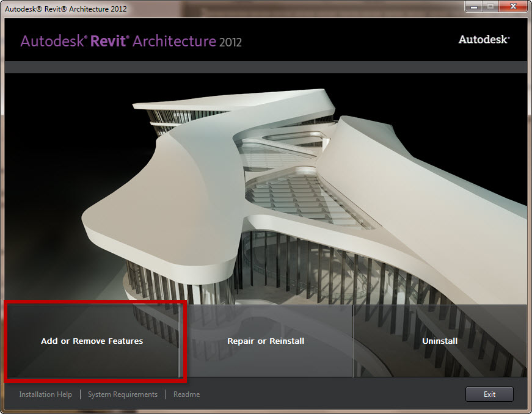Open the Readme document
Viewport: 532px width, 414px height.
(x=186, y=394)
